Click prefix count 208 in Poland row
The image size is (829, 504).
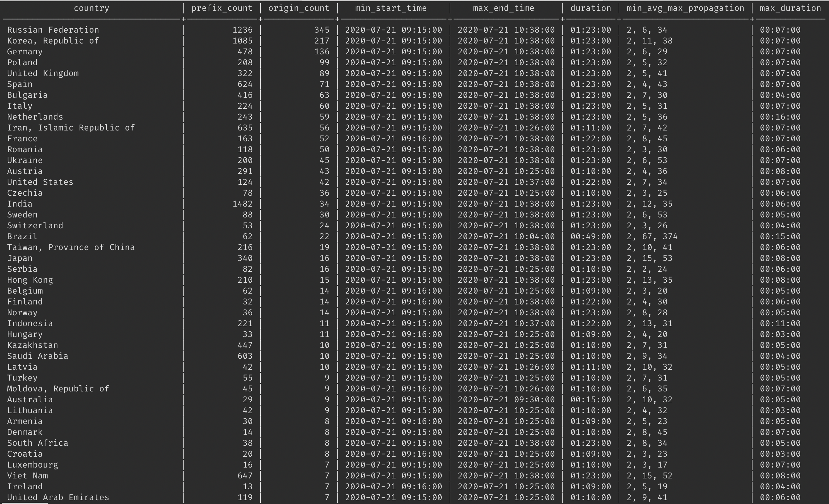click(245, 63)
